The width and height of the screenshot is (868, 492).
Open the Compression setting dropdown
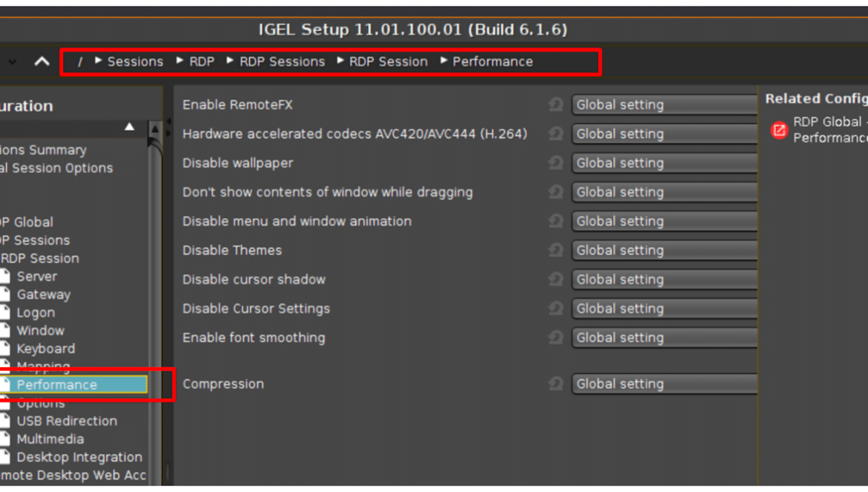[664, 384]
